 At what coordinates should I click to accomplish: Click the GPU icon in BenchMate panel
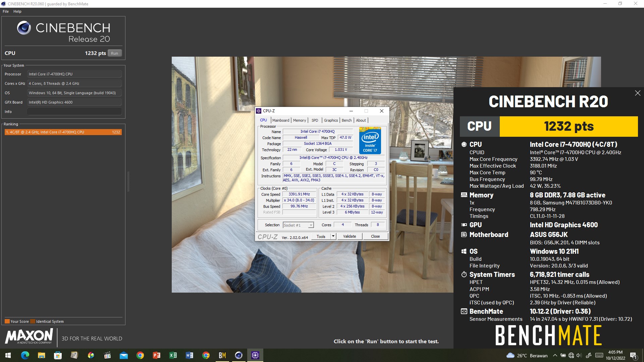click(x=464, y=225)
